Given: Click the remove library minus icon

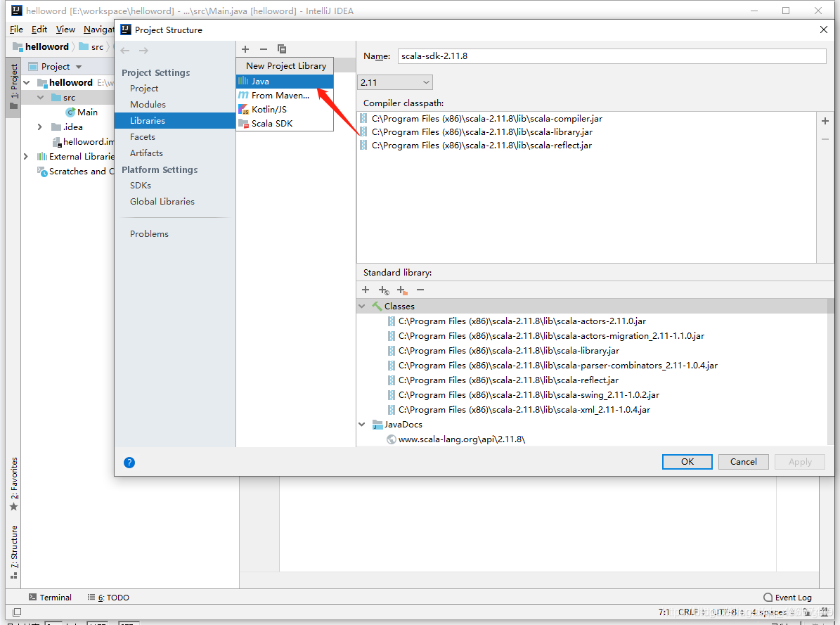Looking at the screenshot, I should click(x=263, y=49).
